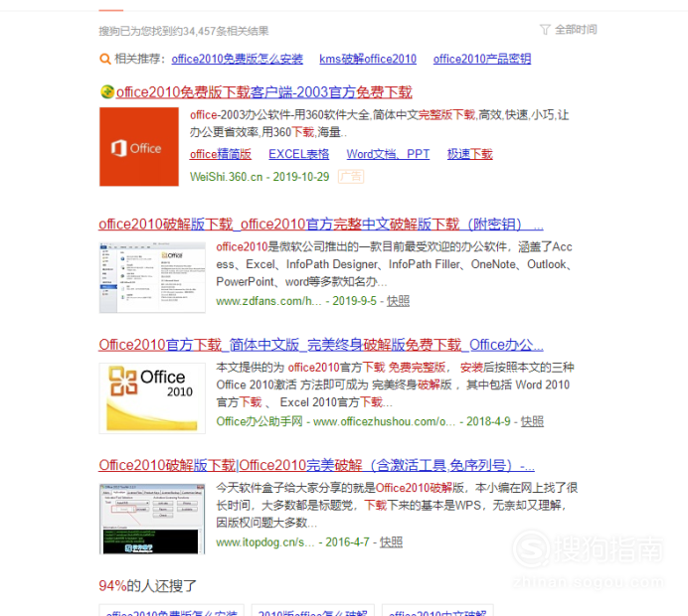The image size is (688, 616).
Task: Click the 广告 ad label badge
Action: [351, 177]
